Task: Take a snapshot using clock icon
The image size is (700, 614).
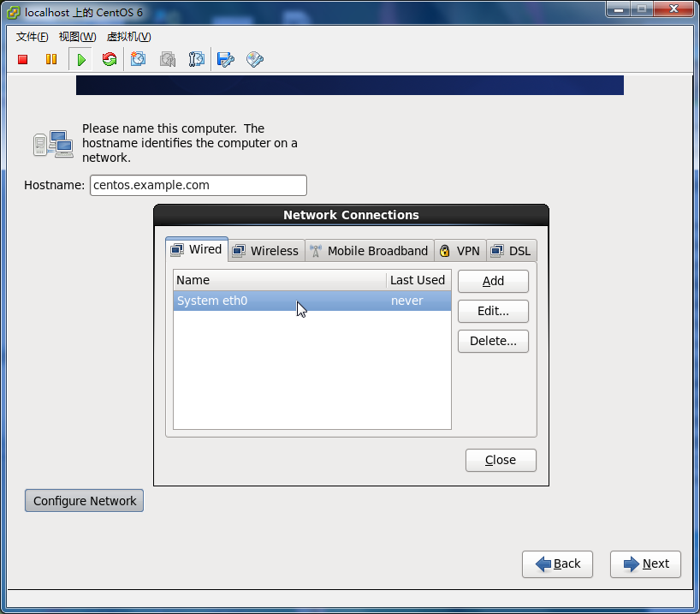Action: (x=138, y=59)
